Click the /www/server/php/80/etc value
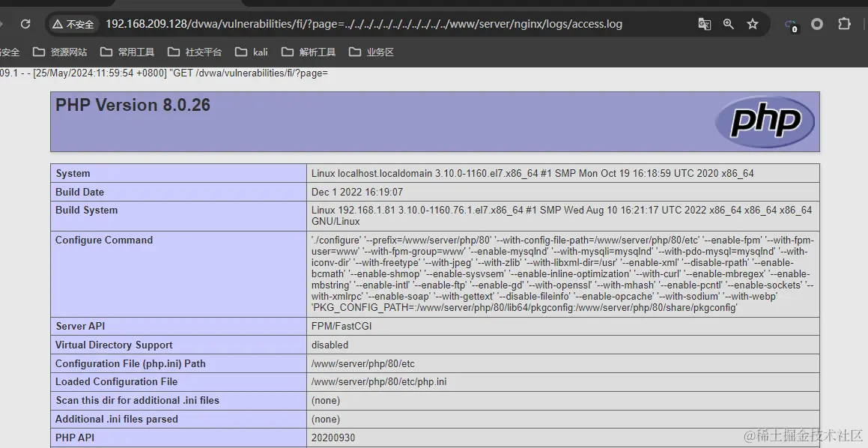Screen dimensions: 868x448 363,364
